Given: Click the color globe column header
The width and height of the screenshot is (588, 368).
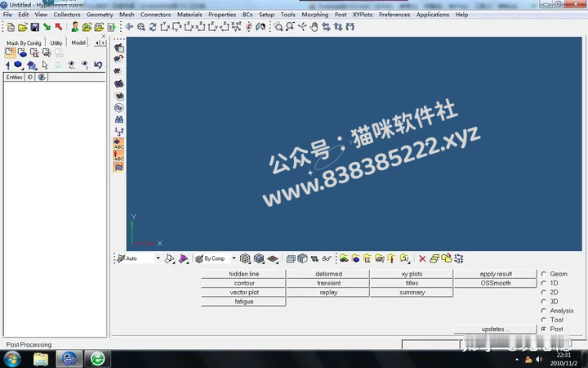Looking at the screenshot, I should [x=42, y=77].
